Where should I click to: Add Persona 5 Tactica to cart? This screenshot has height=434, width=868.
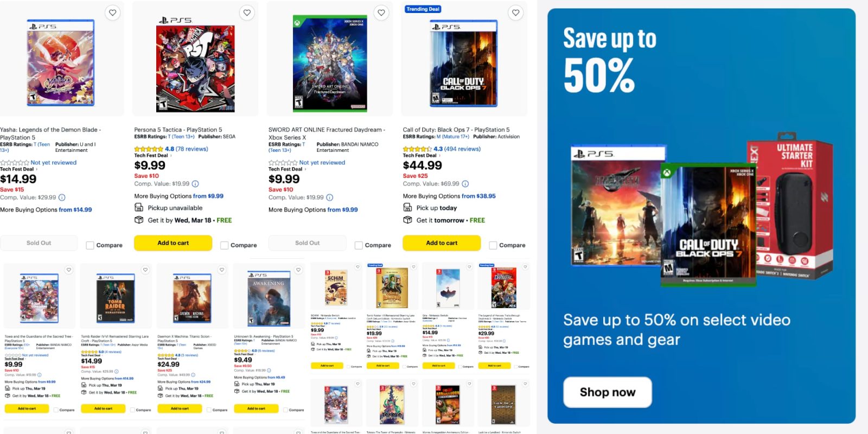(173, 243)
